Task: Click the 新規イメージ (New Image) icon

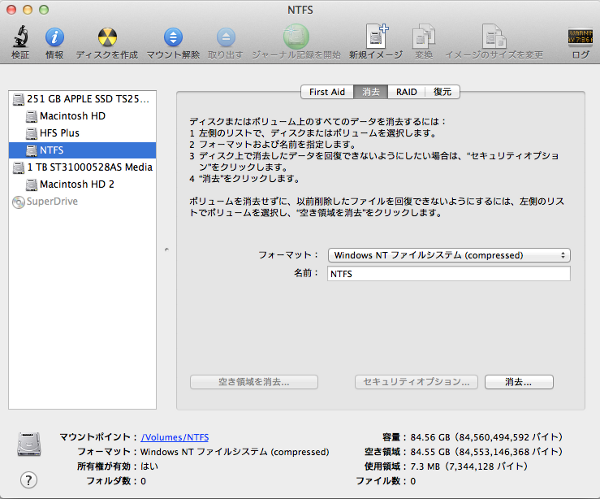Action: [377, 38]
